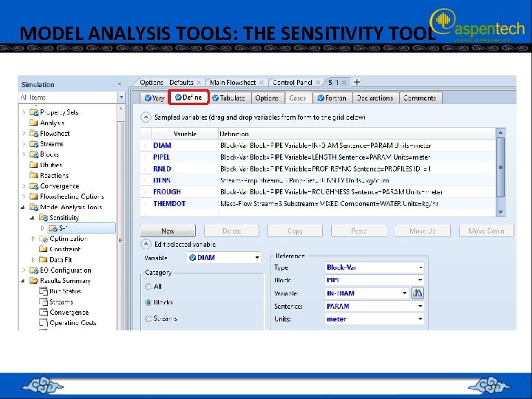Collapse the Sampled variables section

(146, 117)
